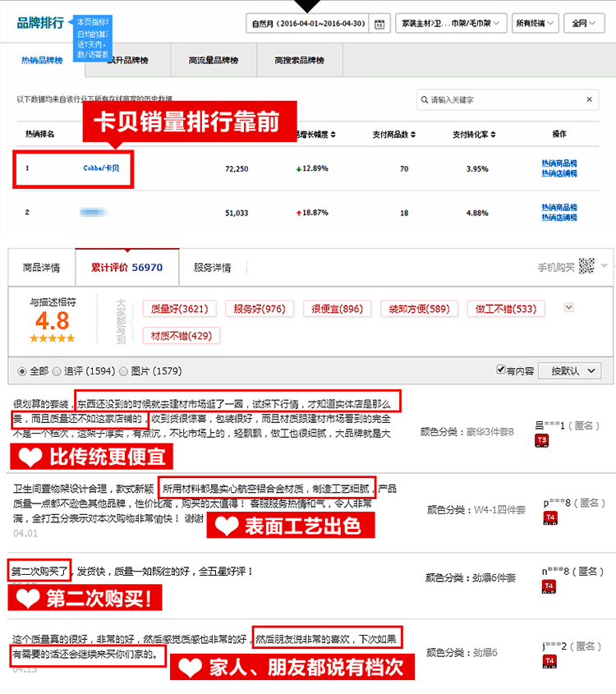Click reviewer name 昌***1（匿名）
This screenshot has height=694, width=616.
568,425
